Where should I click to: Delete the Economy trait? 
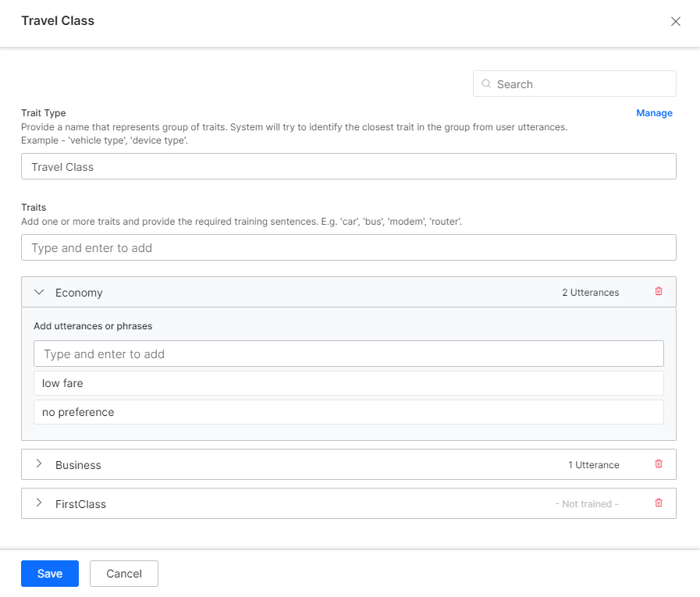coord(658,291)
